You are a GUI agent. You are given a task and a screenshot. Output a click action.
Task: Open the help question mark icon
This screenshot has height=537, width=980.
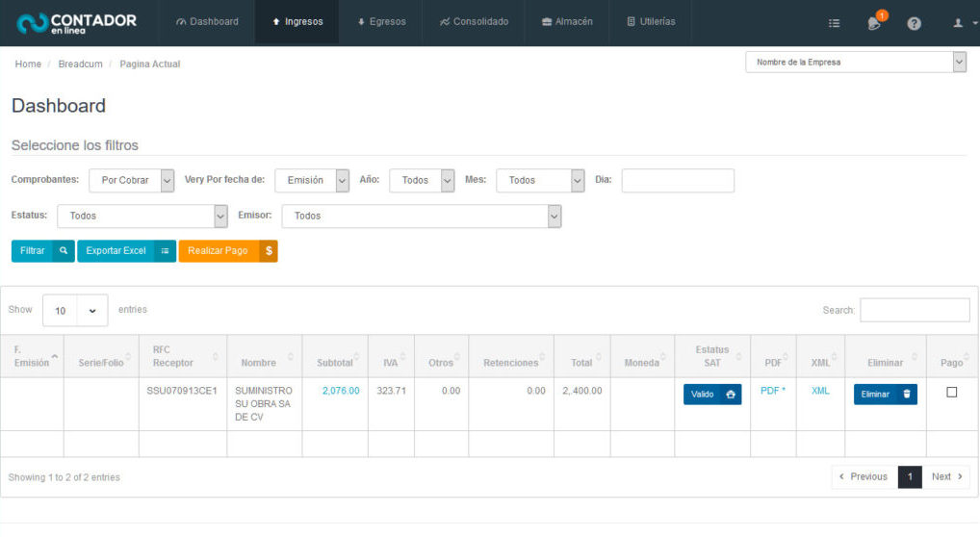[x=914, y=23]
